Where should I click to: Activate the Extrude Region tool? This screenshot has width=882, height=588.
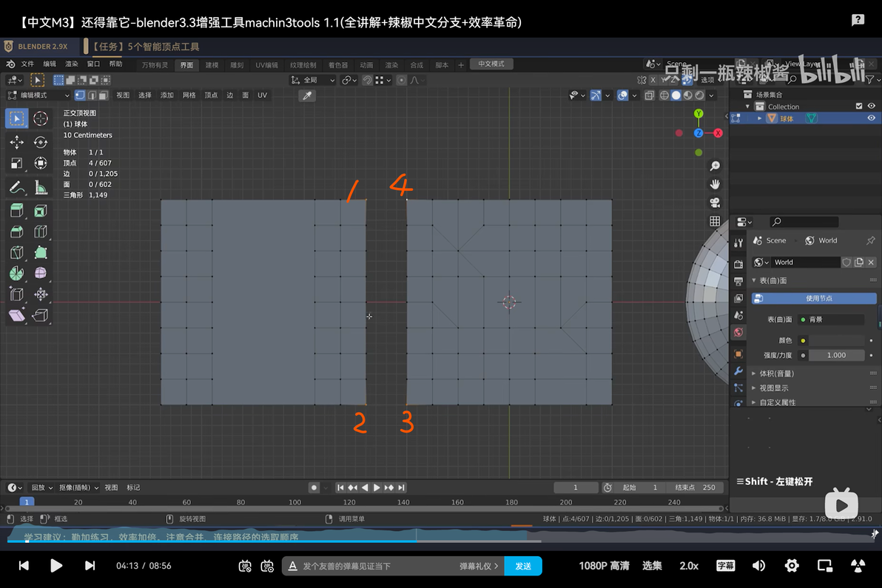[16, 211]
